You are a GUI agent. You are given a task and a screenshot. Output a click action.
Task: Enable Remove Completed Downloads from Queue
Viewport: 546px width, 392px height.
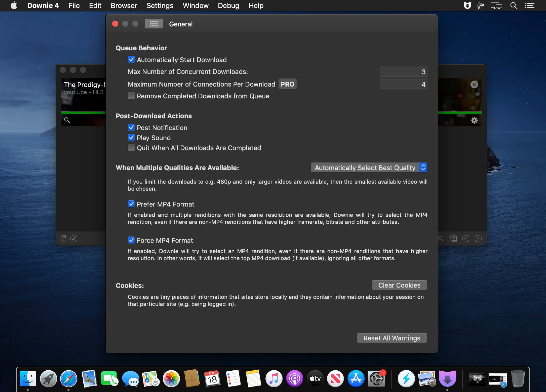coord(131,95)
